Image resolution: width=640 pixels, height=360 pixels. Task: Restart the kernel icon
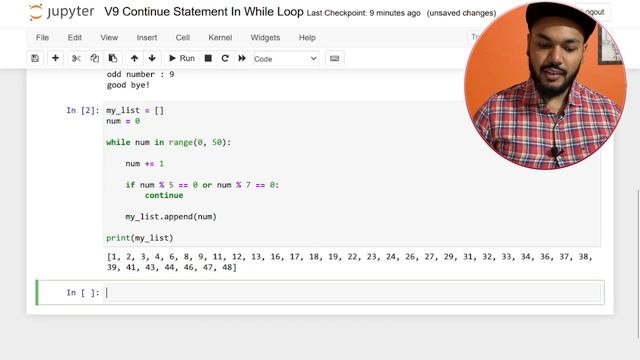225,58
